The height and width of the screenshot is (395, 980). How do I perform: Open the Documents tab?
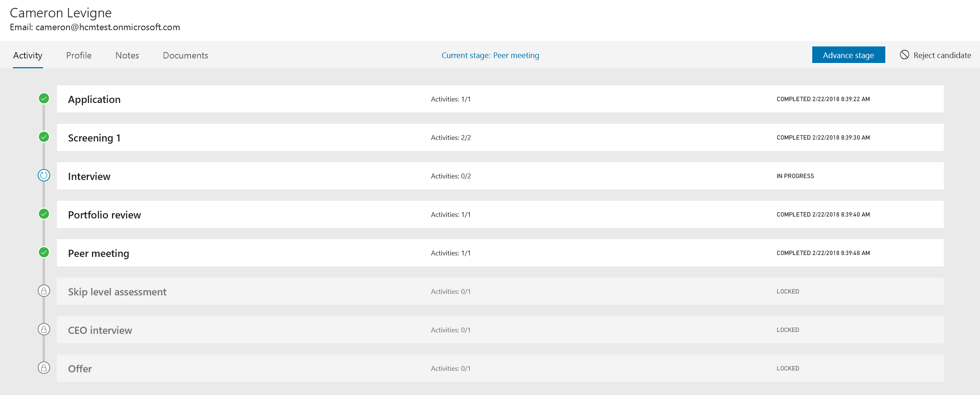185,55
